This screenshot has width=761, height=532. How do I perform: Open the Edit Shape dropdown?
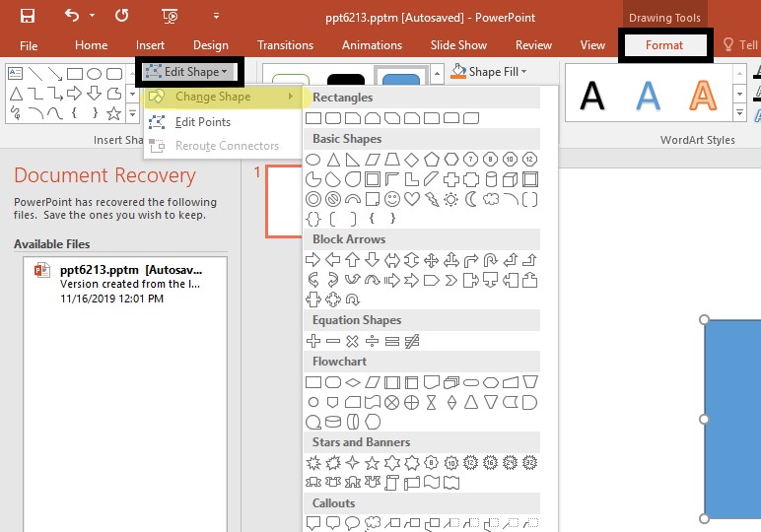coord(188,72)
